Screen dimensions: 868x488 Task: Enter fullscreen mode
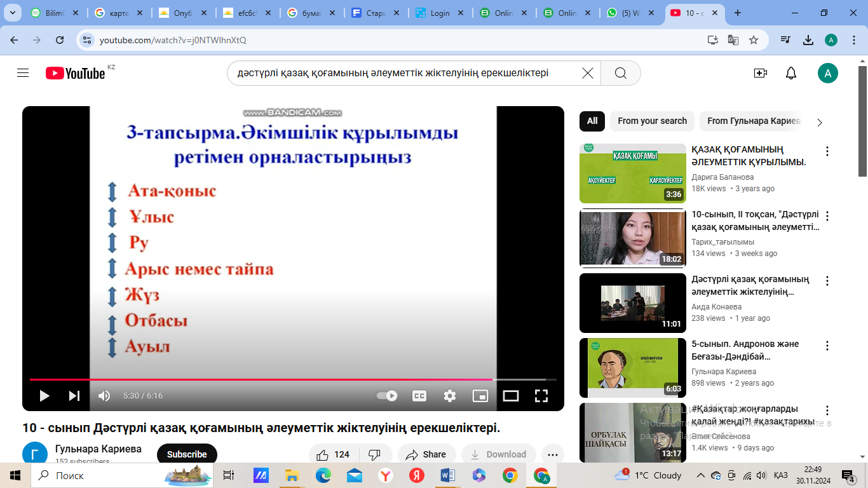pyautogui.click(x=541, y=396)
